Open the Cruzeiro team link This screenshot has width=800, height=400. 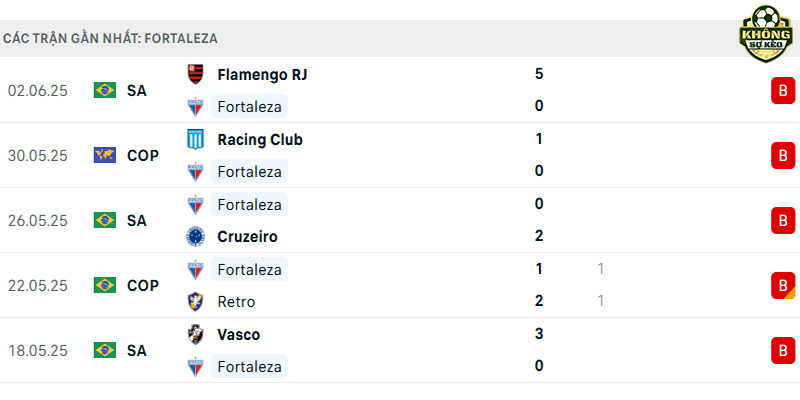pos(247,236)
